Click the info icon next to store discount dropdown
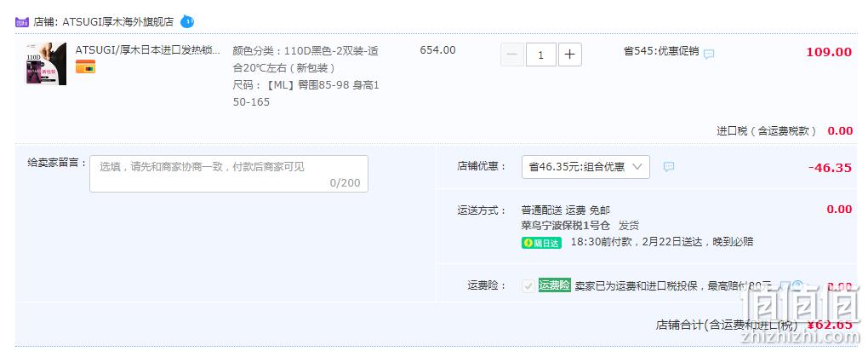 pyautogui.click(x=669, y=166)
